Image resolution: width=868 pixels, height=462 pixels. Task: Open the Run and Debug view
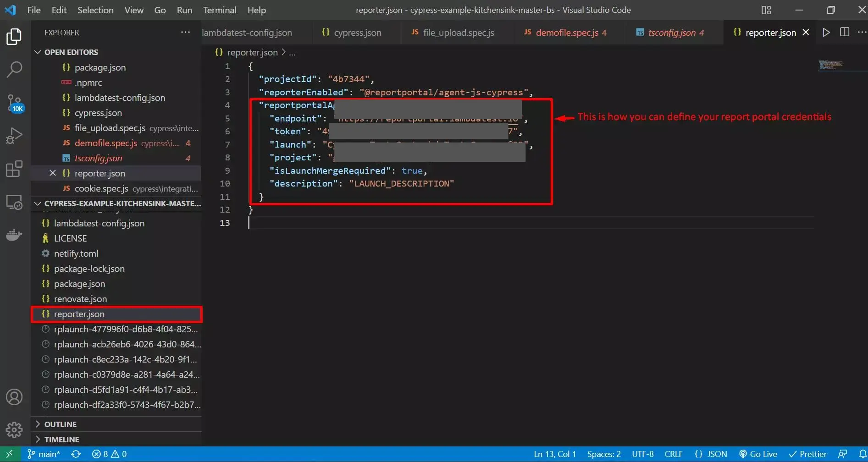[x=14, y=136]
